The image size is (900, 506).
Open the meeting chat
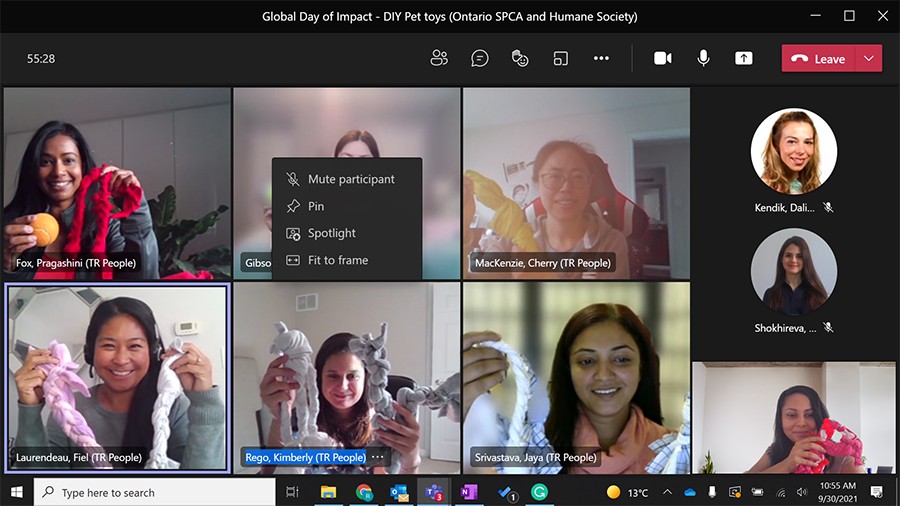click(x=480, y=58)
